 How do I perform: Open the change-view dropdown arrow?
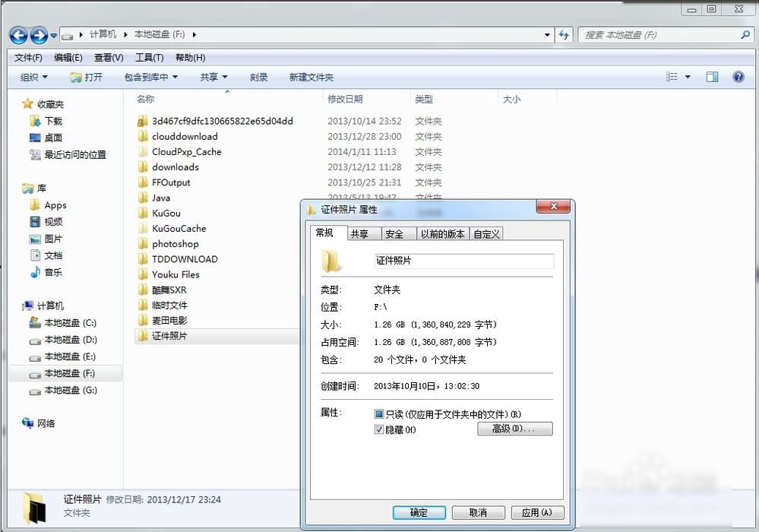tap(687, 77)
